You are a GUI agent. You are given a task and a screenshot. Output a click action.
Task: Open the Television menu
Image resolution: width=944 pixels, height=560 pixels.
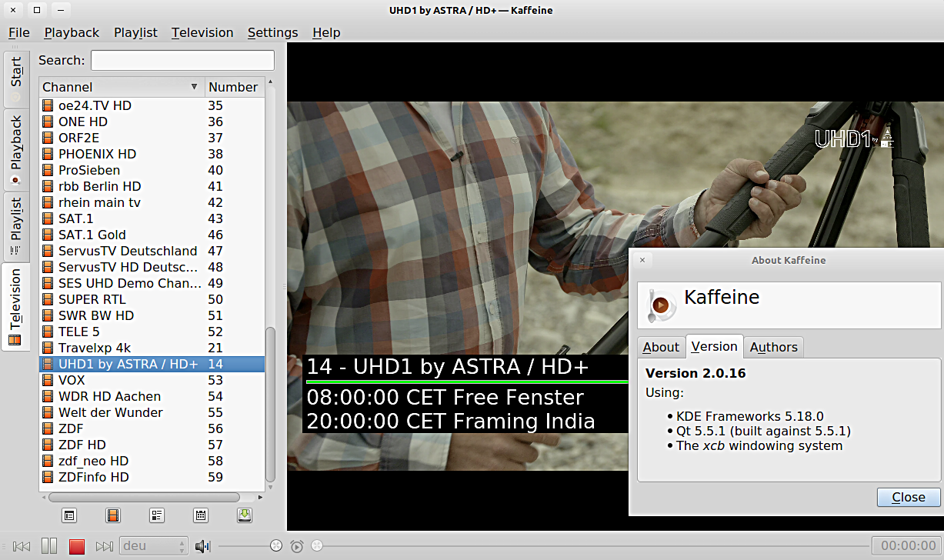[x=202, y=32]
